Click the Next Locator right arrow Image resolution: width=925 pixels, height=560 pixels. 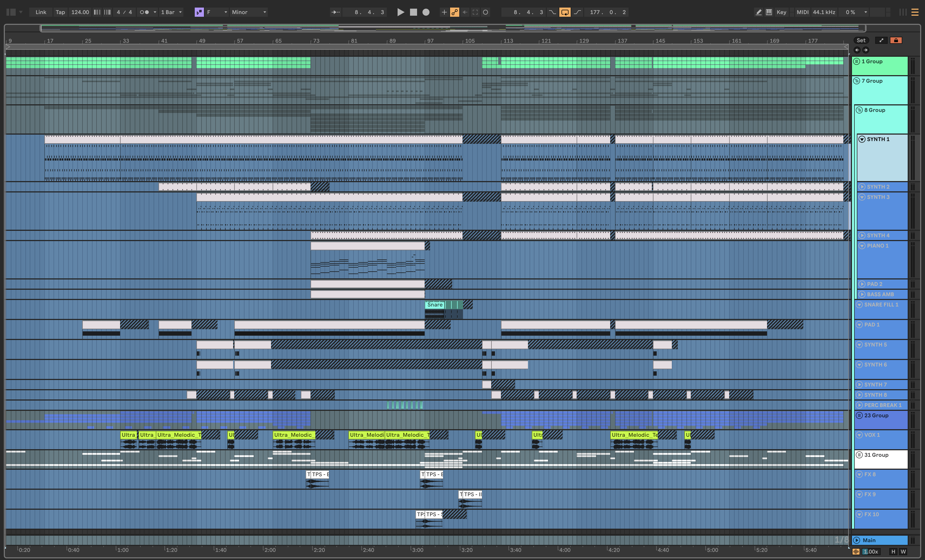pos(866,50)
